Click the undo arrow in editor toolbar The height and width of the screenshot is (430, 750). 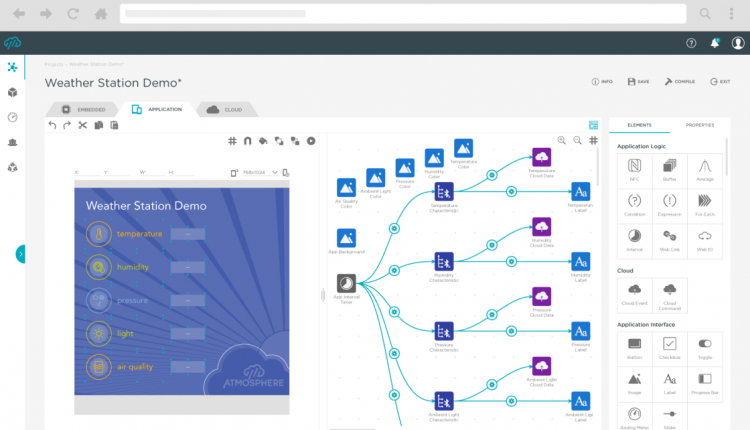tap(52, 125)
